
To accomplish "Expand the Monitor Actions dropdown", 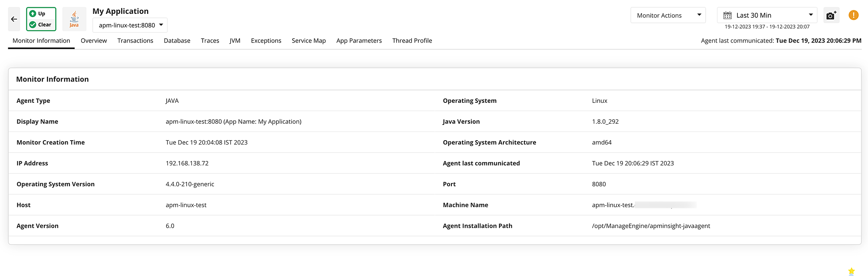I will [668, 15].
